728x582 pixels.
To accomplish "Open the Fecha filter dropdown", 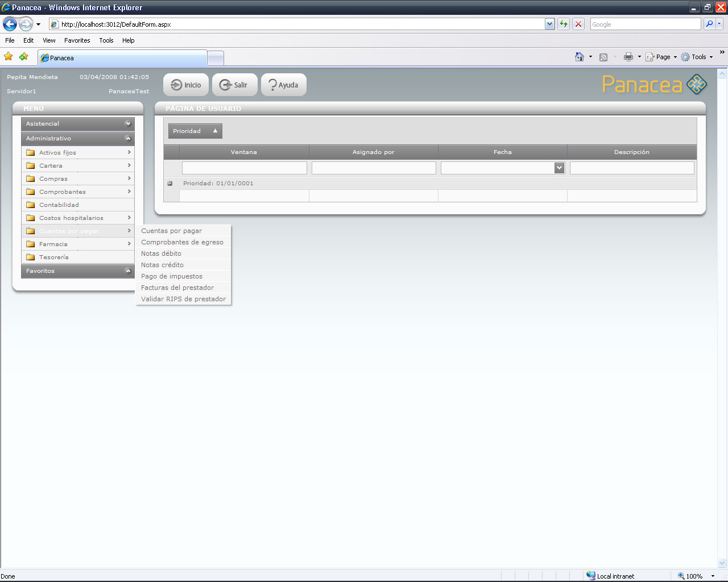I will pos(559,168).
